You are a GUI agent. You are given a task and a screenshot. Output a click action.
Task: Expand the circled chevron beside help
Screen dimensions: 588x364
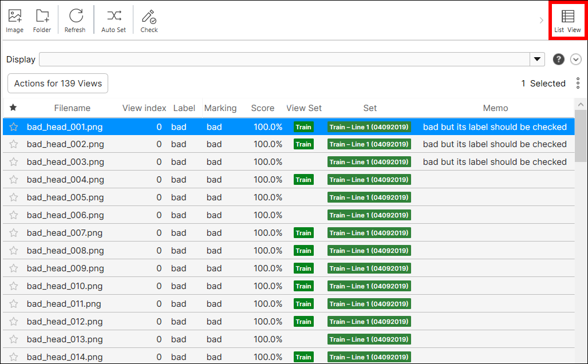[576, 60]
